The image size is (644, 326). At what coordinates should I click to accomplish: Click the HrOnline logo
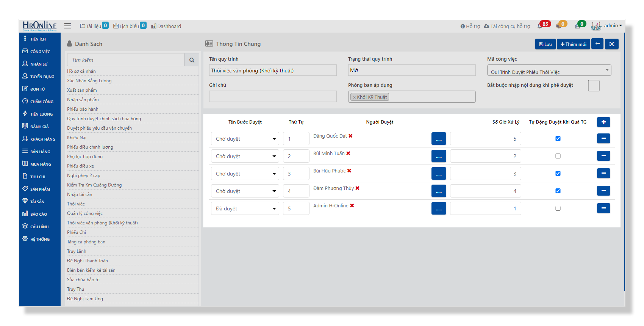39,26
